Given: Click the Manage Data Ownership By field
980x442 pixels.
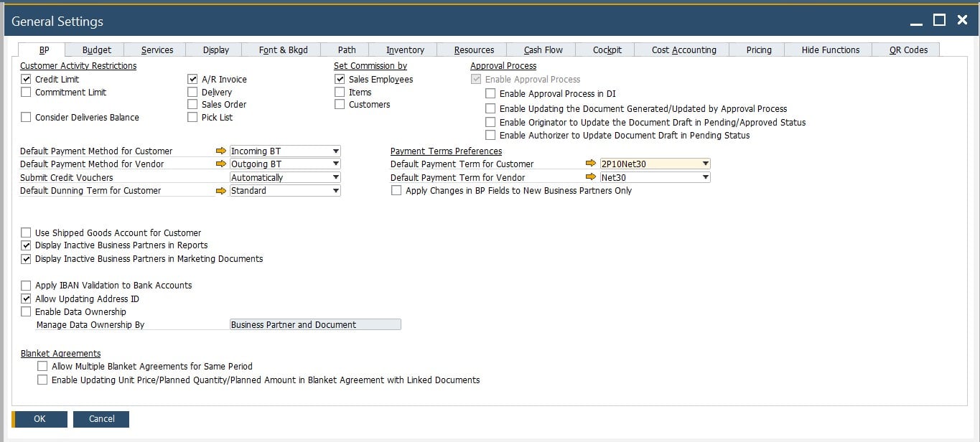Looking at the screenshot, I should (314, 325).
